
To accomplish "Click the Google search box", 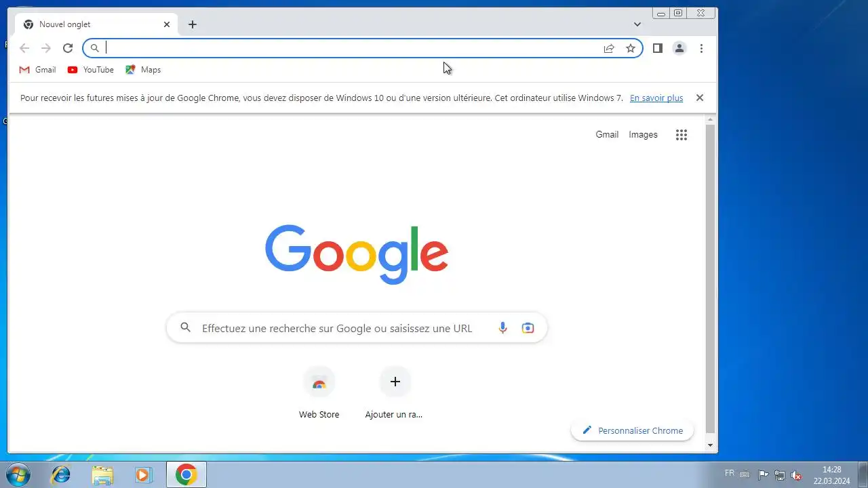I will tap(357, 328).
